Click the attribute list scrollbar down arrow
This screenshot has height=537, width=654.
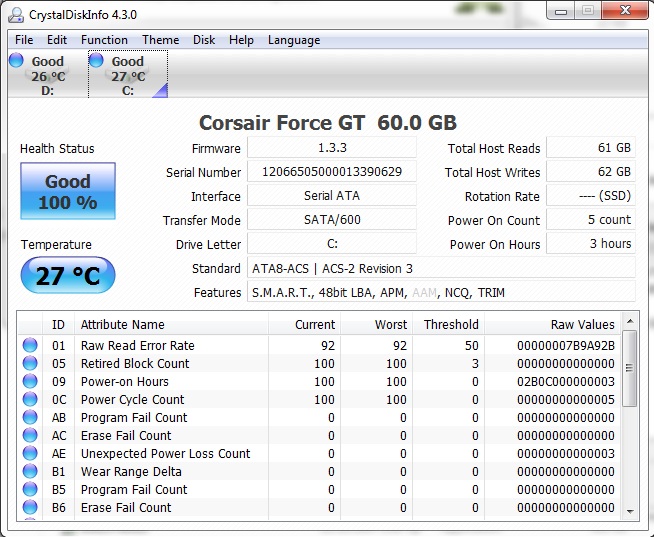pyautogui.click(x=630, y=511)
